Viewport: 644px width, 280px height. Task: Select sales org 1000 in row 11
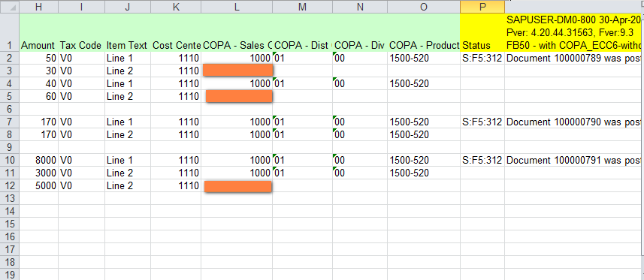click(x=237, y=173)
